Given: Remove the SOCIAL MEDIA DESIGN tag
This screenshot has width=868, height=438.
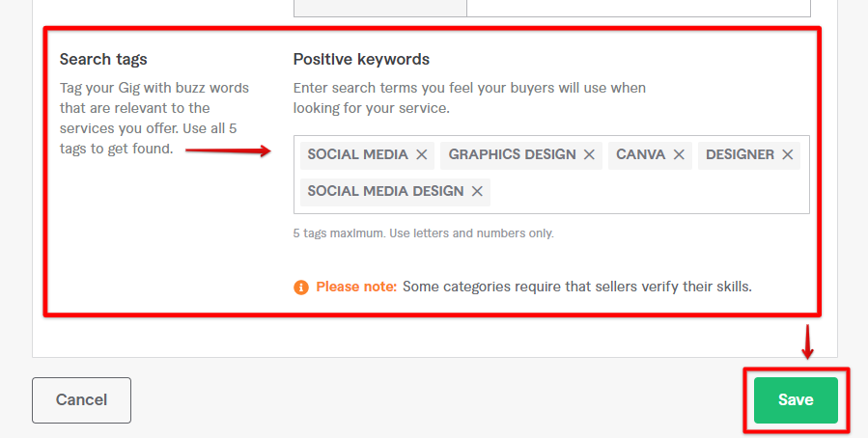Looking at the screenshot, I should (x=477, y=192).
